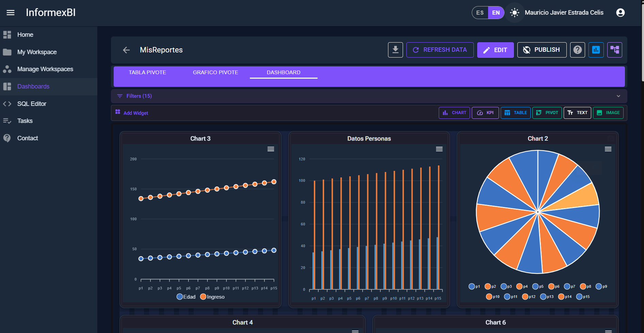Add a Text widget

coord(577,113)
